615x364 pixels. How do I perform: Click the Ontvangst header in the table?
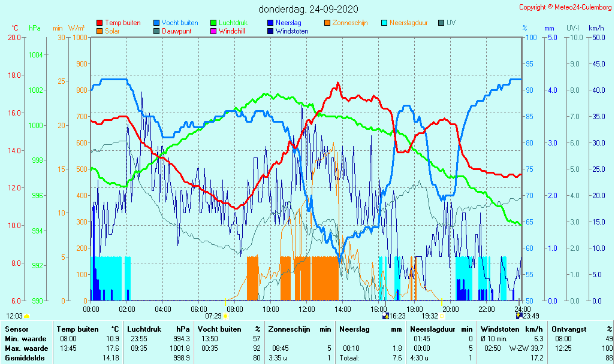[568, 329]
